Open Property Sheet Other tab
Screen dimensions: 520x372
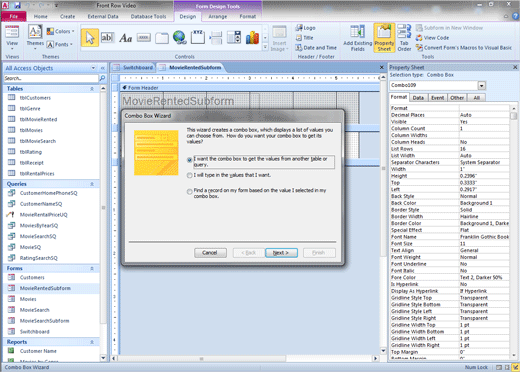point(457,98)
